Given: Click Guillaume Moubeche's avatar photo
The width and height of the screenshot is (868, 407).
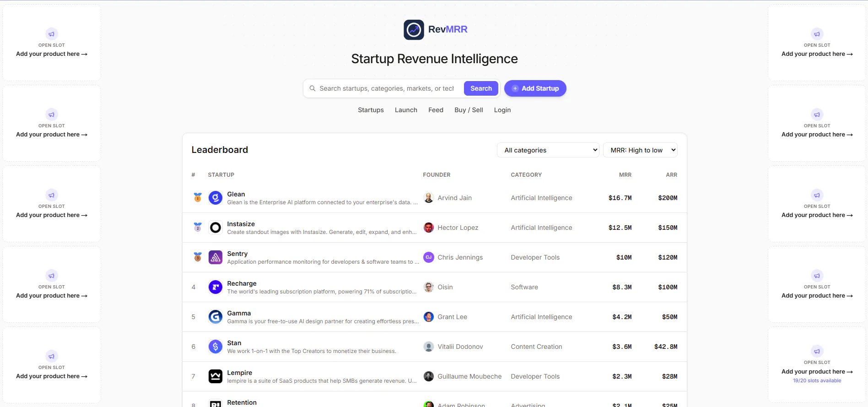Looking at the screenshot, I should click(x=429, y=376).
